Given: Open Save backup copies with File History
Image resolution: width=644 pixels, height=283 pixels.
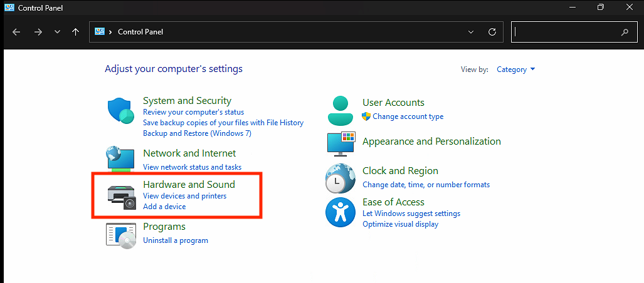Looking at the screenshot, I should tap(223, 123).
